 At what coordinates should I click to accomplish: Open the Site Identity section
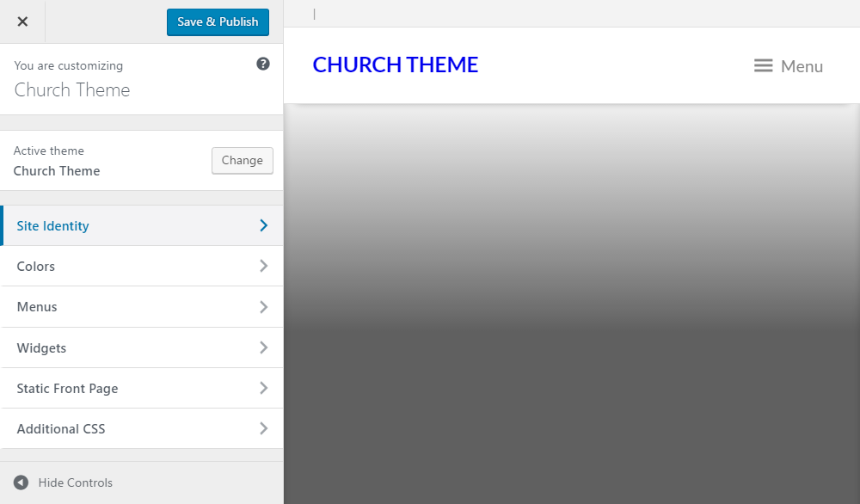pos(142,225)
